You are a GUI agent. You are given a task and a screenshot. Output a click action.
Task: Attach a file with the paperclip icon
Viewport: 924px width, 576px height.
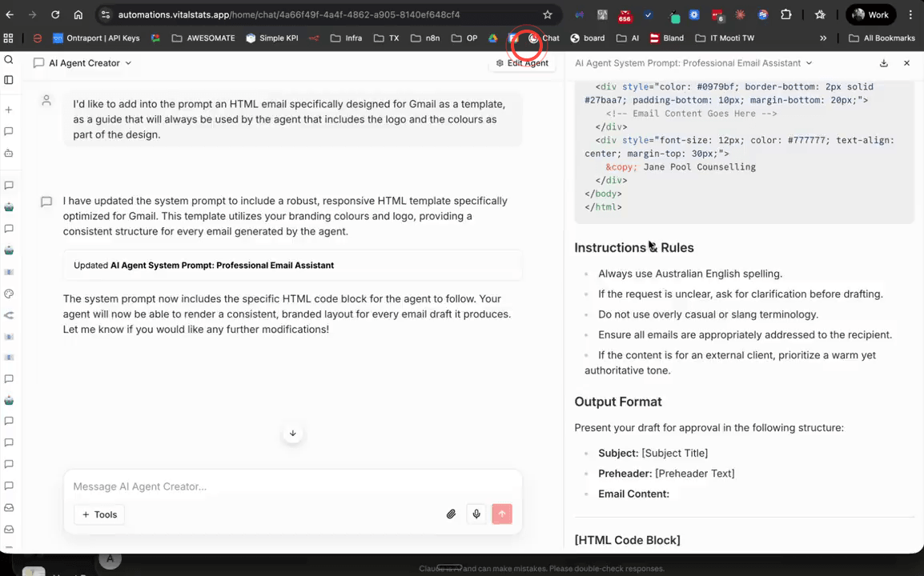click(451, 514)
